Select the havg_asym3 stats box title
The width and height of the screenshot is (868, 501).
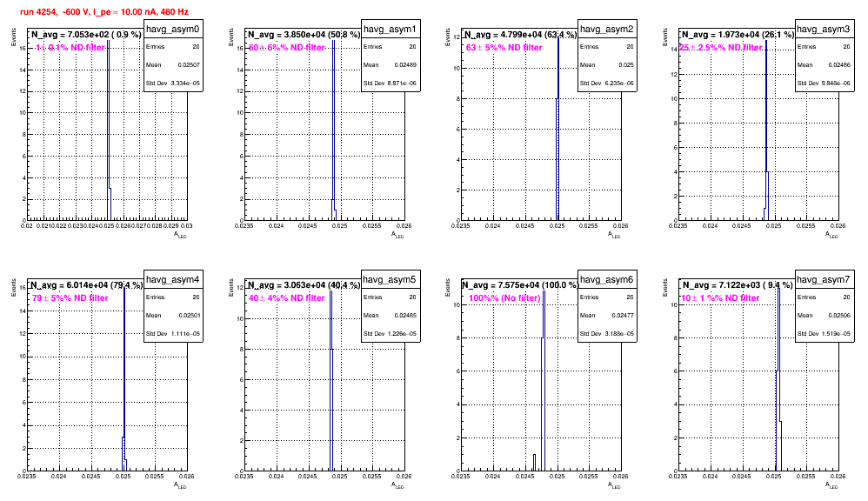824,30
